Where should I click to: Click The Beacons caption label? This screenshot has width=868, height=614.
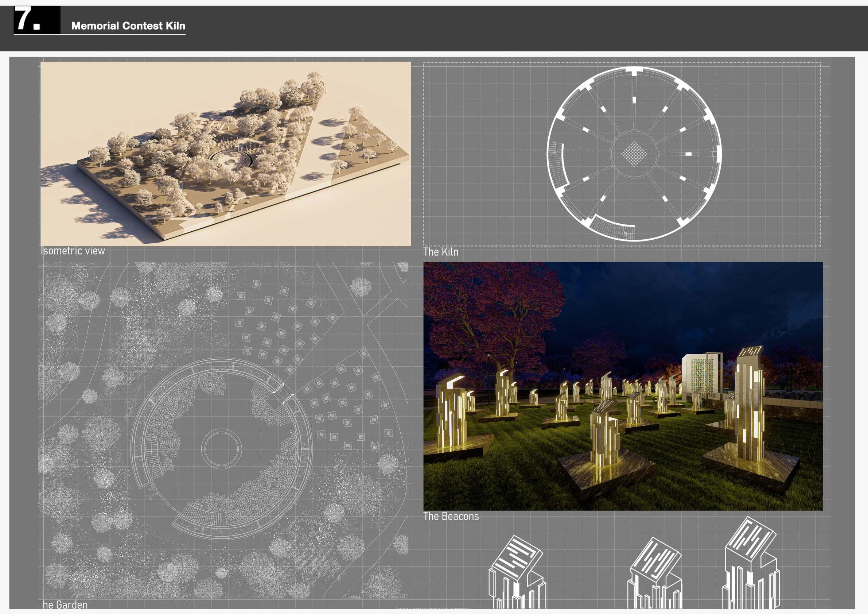pos(451,516)
